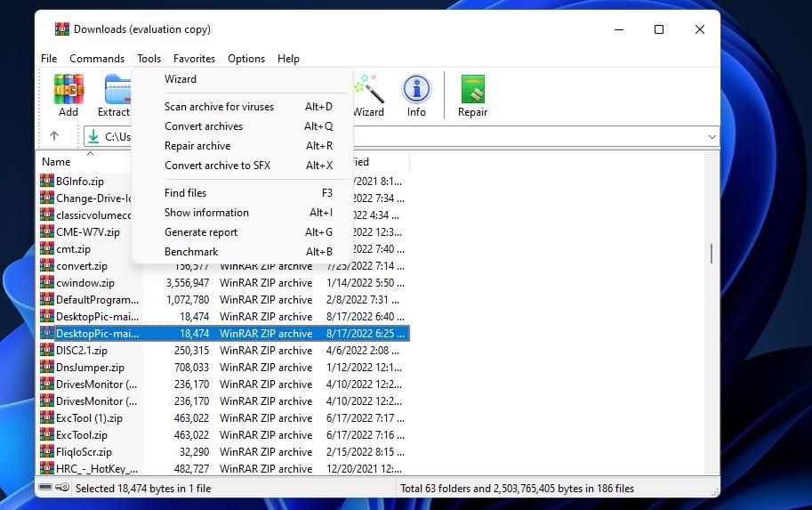The image size is (812, 510).
Task: Click the cwindow.zip archive icon
Action: [47, 282]
